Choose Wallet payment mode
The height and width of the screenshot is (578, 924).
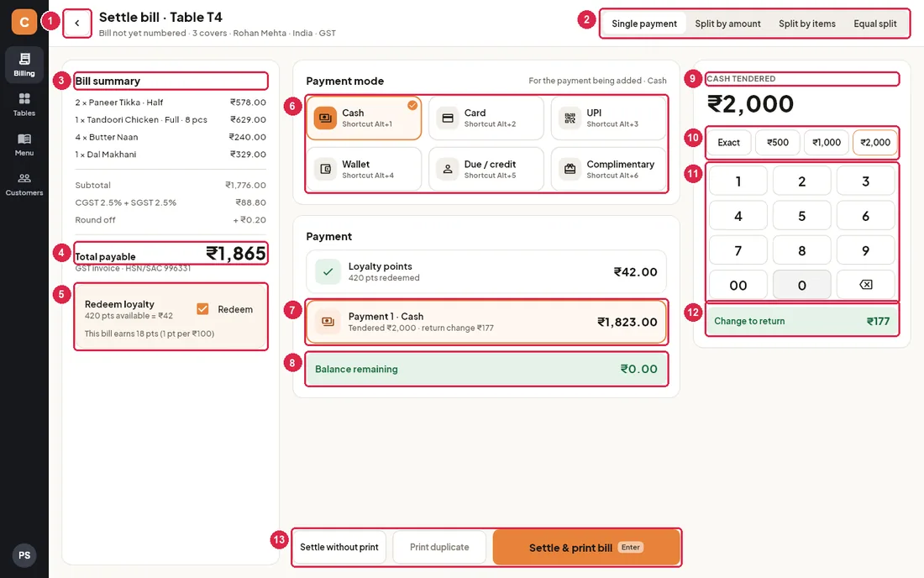(x=365, y=169)
